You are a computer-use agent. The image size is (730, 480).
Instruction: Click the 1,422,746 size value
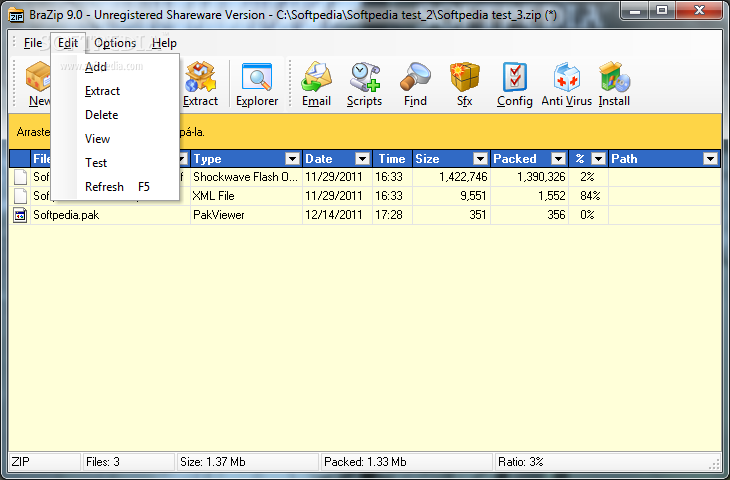click(x=463, y=177)
